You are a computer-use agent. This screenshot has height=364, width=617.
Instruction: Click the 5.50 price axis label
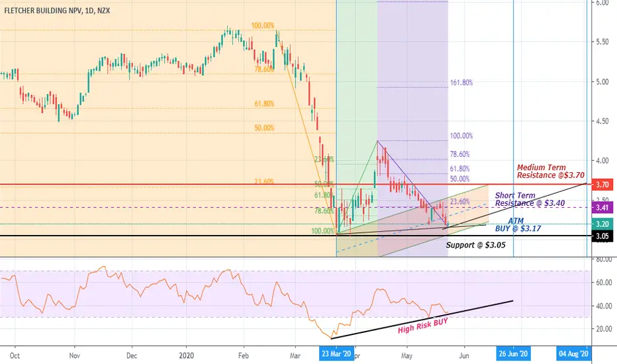602,42
